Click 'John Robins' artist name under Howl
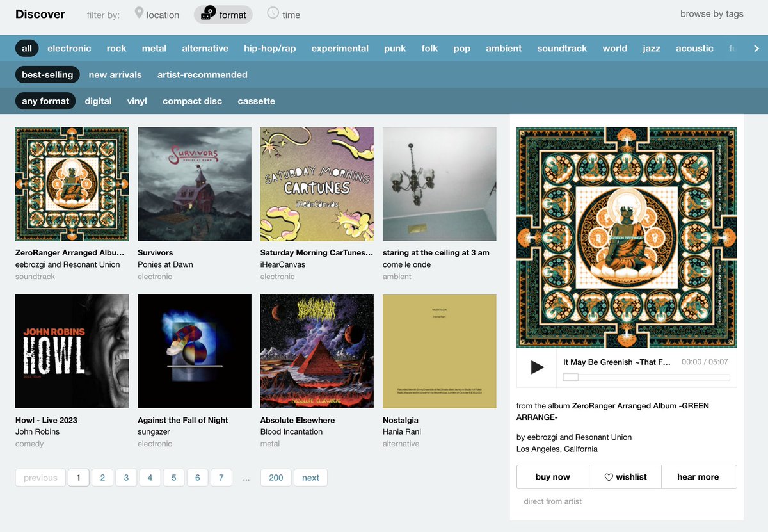 point(37,431)
